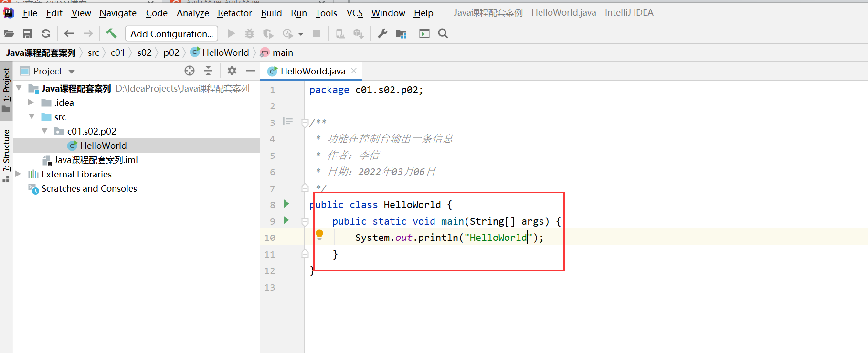Click the Stop square icon
This screenshot has width=868, height=353.
click(316, 33)
